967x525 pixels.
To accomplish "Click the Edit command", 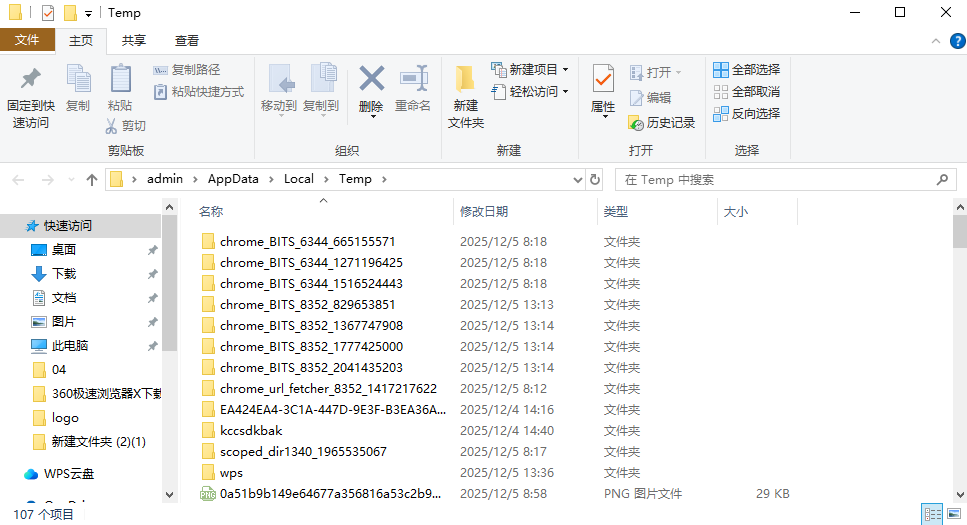I will coord(650,97).
